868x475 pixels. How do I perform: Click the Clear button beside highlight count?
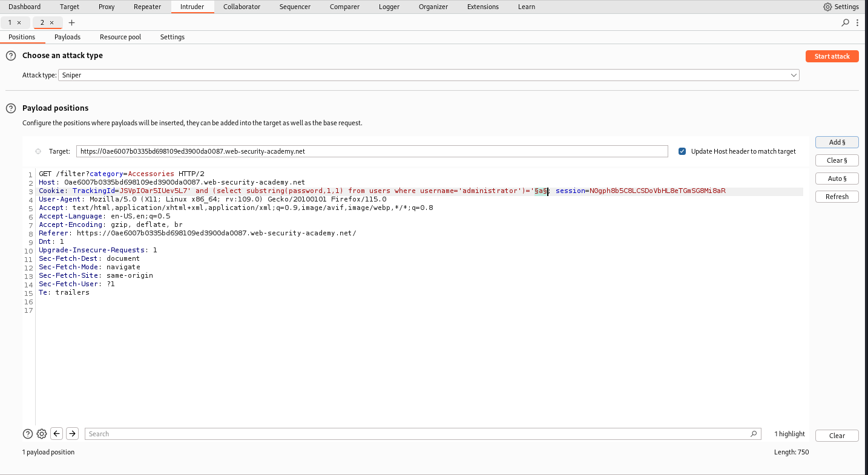click(837, 436)
